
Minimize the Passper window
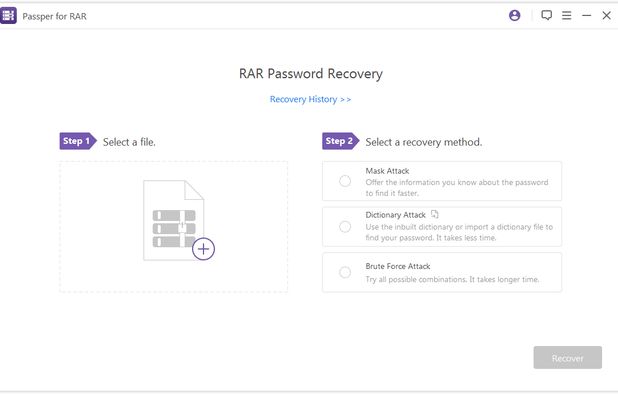coord(586,15)
